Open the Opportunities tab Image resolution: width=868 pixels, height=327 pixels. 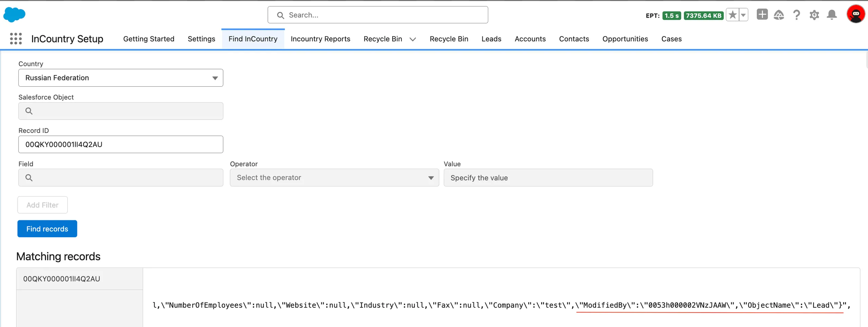pos(625,39)
